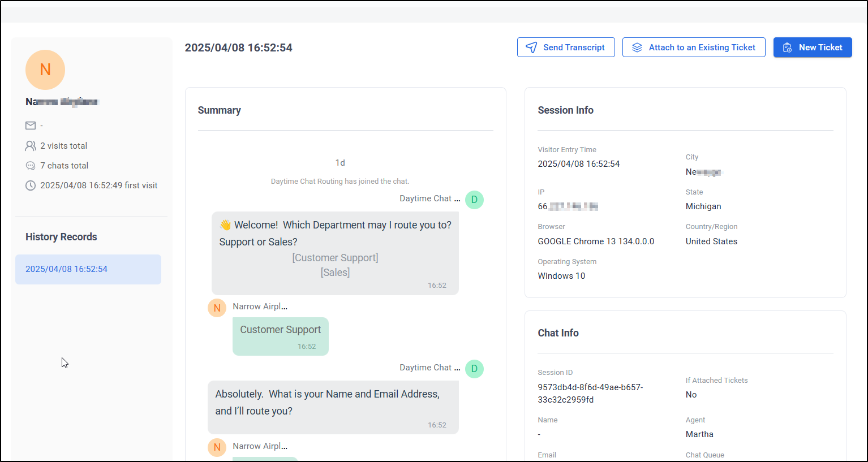Click the green D avatar above Welcome message
This screenshot has width=868, height=462.
pos(474,200)
